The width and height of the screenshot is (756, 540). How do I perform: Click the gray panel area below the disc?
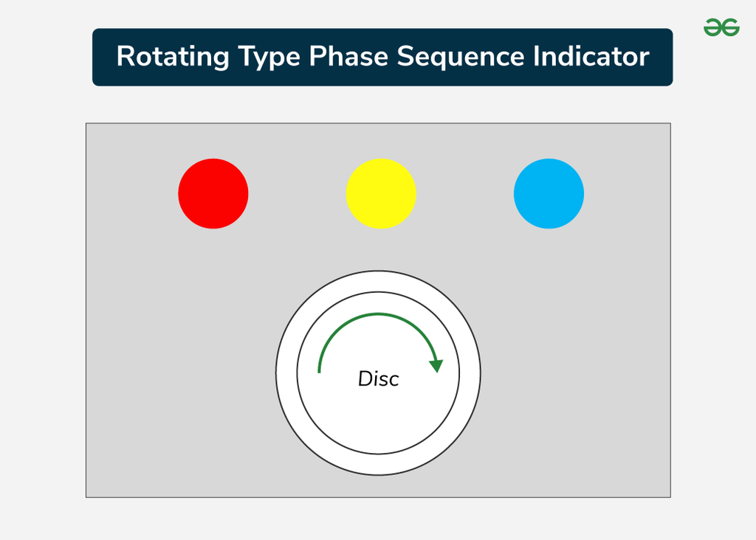[x=378, y=486]
